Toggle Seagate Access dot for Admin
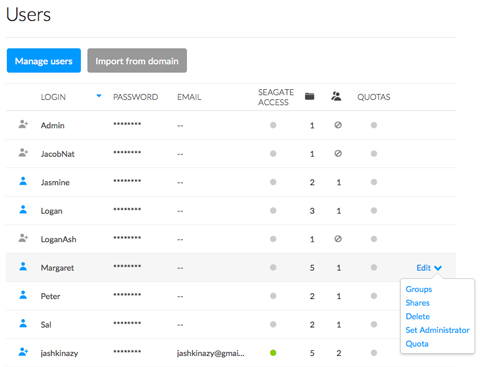 [x=273, y=125]
